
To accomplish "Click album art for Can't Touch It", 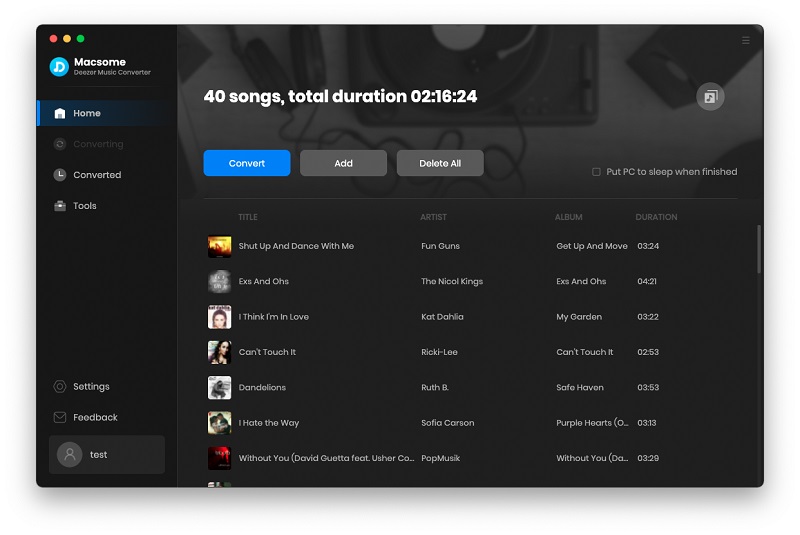I will pyautogui.click(x=219, y=352).
